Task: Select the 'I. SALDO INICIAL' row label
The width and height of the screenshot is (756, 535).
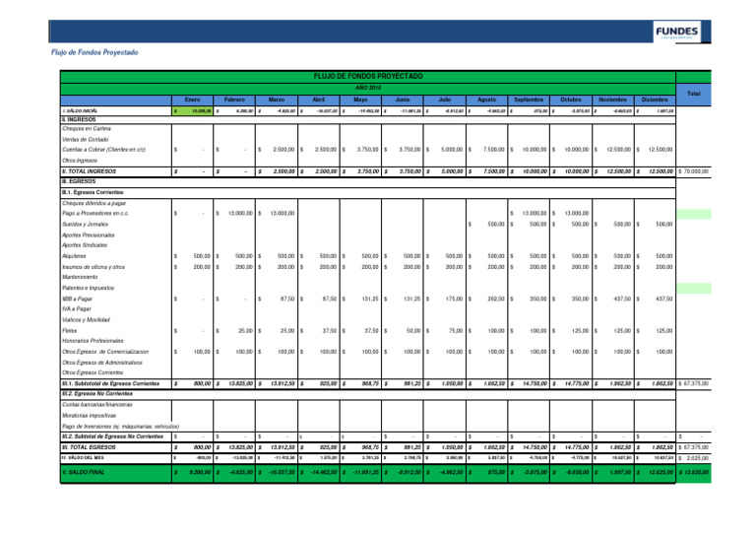Action: [80, 111]
